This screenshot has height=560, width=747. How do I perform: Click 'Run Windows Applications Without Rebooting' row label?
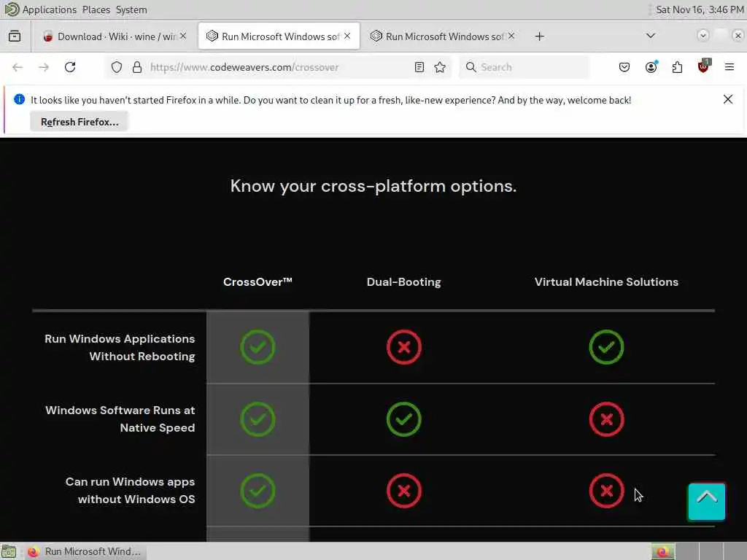pyautogui.click(x=120, y=348)
